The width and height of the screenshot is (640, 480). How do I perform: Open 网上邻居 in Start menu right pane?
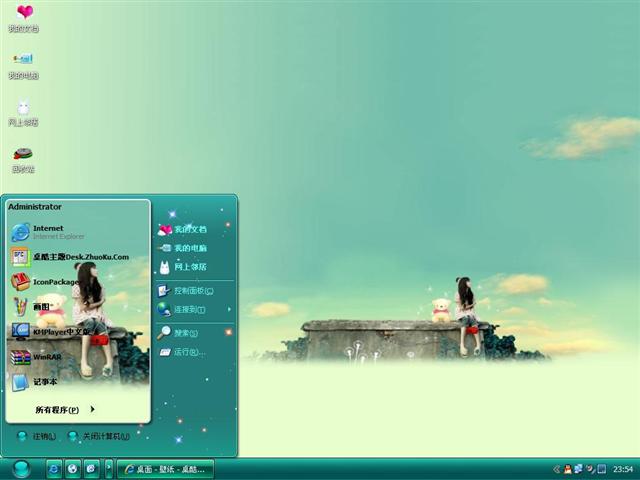click(182, 267)
